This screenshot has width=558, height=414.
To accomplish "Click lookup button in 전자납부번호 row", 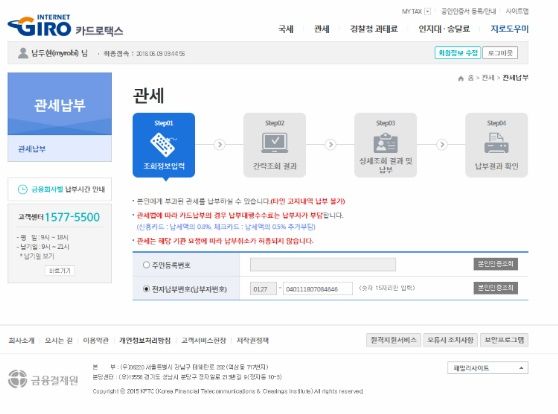I will (x=495, y=288).
